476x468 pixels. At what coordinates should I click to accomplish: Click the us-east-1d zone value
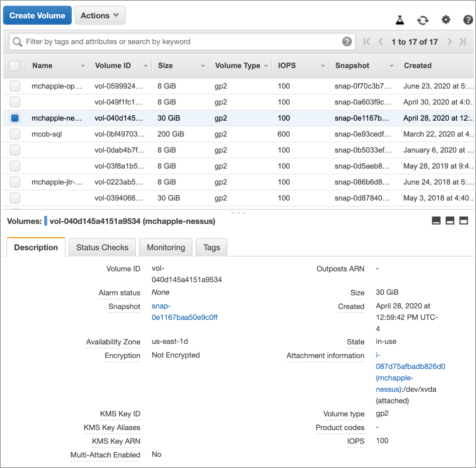[x=170, y=341]
